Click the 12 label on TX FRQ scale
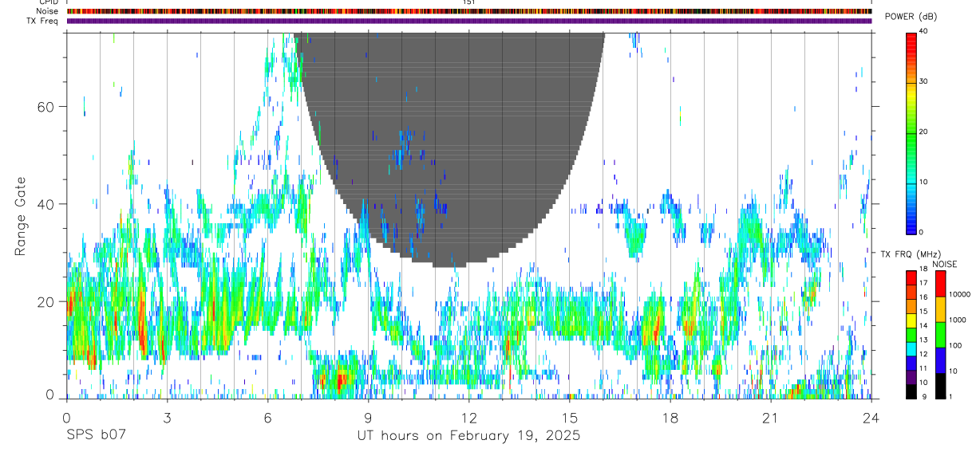This screenshot has height=452, width=980. click(x=922, y=354)
